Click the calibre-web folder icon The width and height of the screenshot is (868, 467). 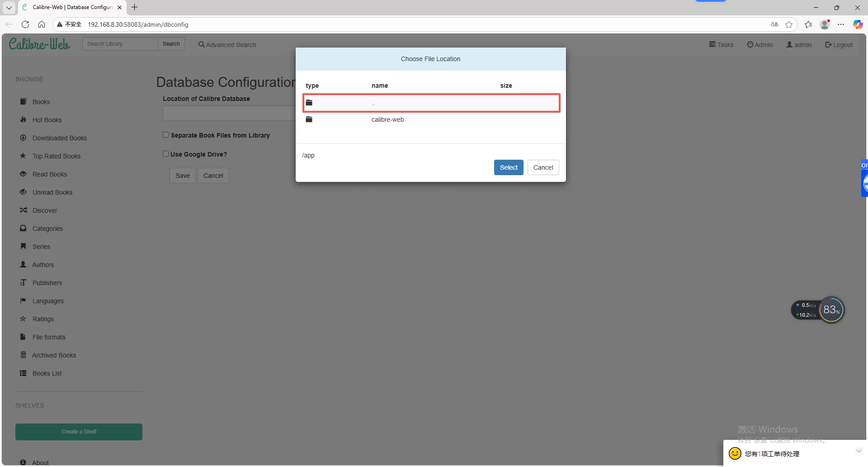pos(309,119)
